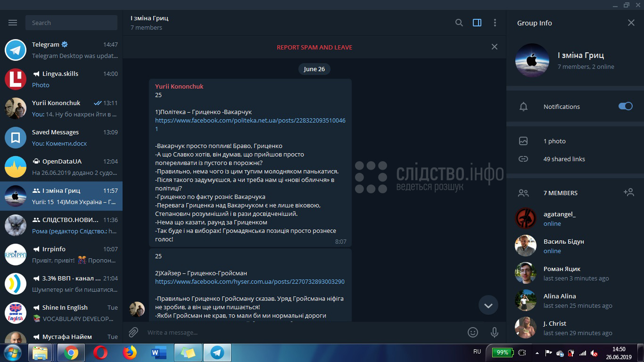Open Sticky Notes from the taskbar
The height and width of the screenshot is (362, 644).
pos(188,353)
